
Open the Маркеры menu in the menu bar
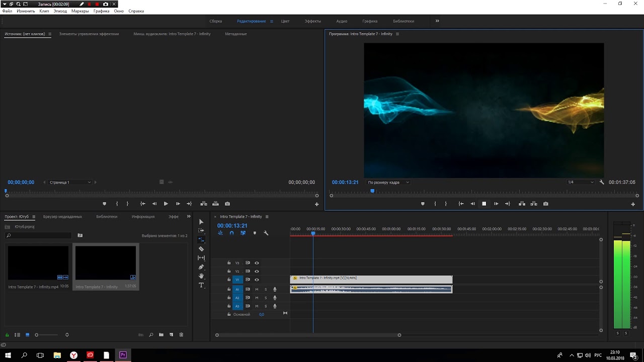pyautogui.click(x=79, y=11)
